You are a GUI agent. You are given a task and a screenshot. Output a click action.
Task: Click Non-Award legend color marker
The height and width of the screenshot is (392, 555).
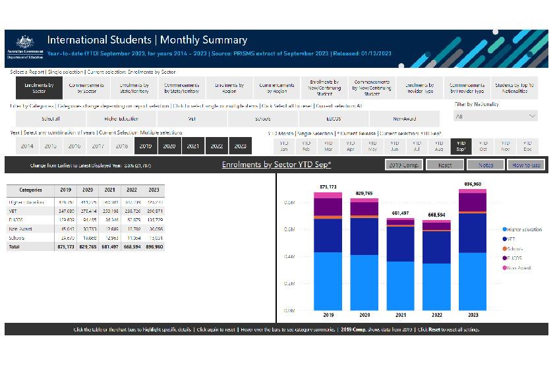tap(505, 268)
